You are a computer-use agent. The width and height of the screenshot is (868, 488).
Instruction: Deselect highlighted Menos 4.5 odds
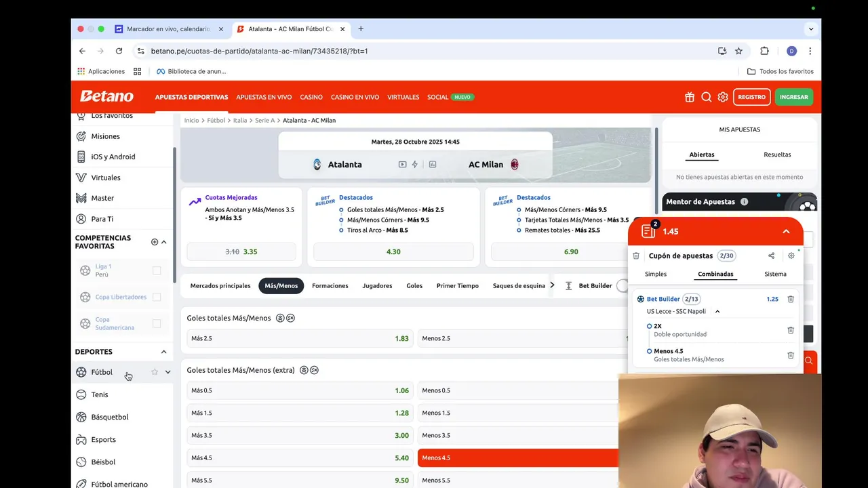(x=518, y=457)
